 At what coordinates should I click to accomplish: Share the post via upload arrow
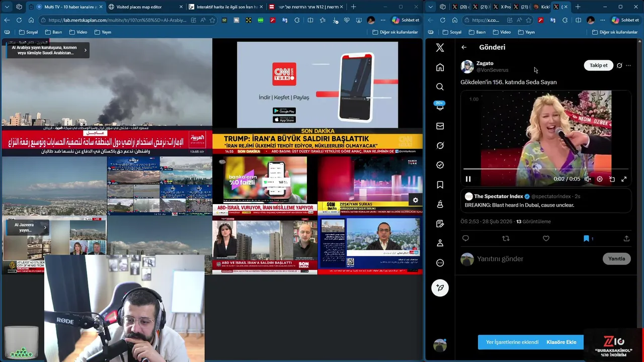(x=626, y=238)
